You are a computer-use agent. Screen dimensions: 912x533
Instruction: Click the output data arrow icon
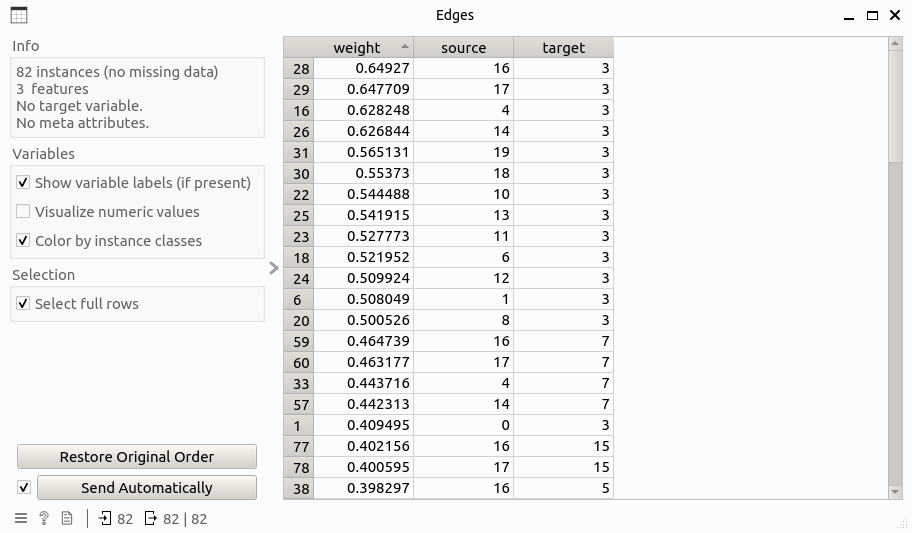coord(150,518)
